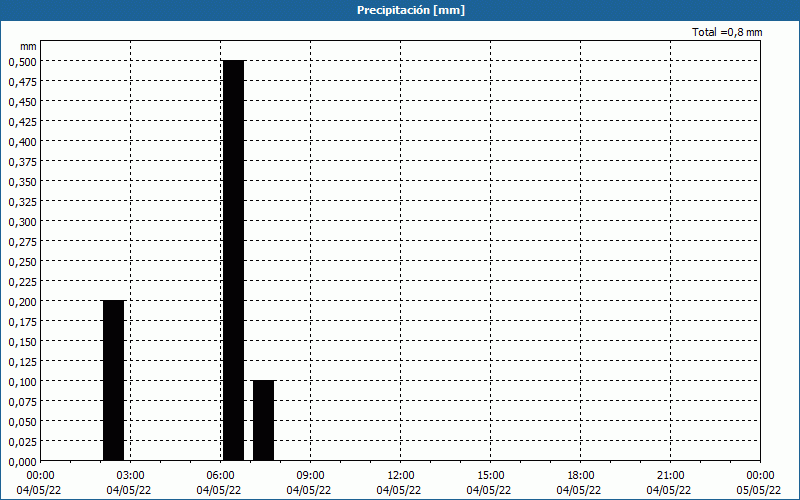Pick the 0,175 axis tick label
The image size is (800, 500).
[22, 322]
